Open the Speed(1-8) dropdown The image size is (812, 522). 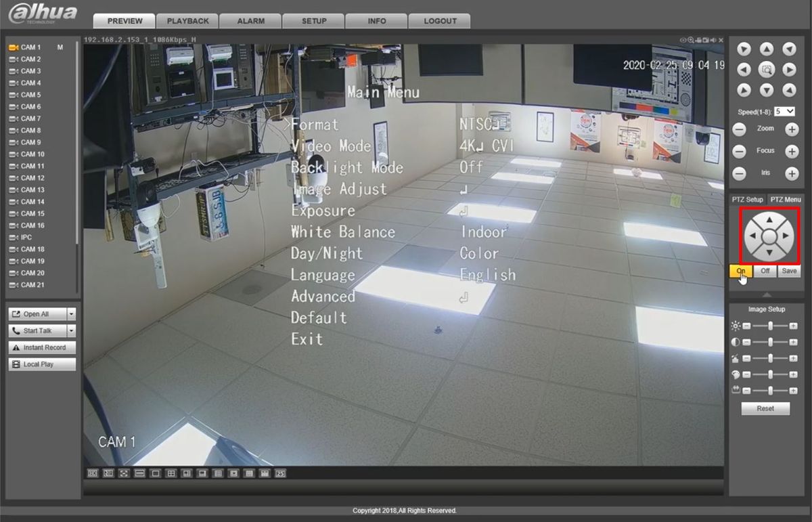tap(785, 111)
